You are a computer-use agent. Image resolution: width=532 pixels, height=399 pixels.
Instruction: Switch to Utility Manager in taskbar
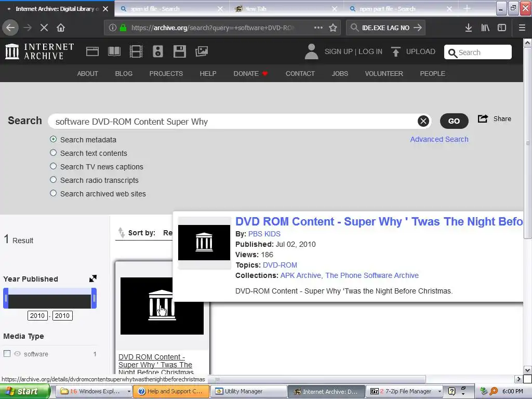tap(249, 391)
